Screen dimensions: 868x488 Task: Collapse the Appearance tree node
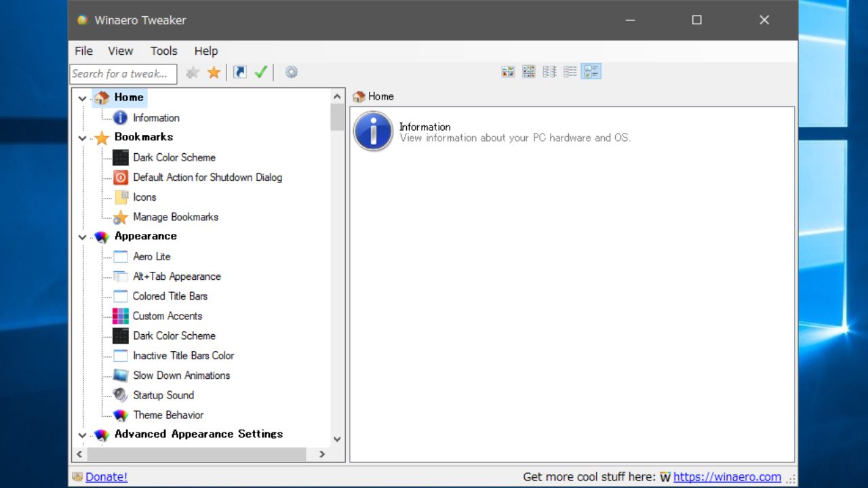pos(83,237)
